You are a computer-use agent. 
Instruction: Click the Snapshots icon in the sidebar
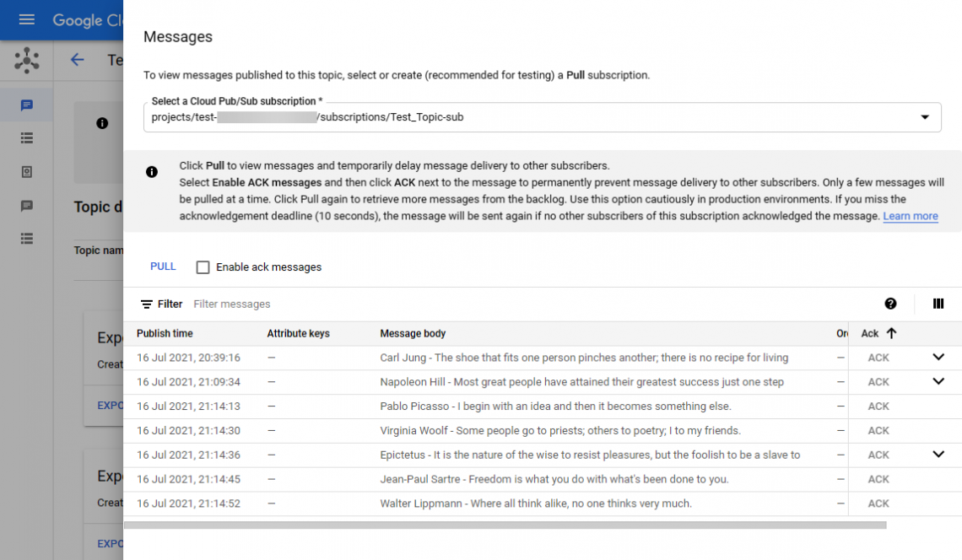pyautogui.click(x=26, y=172)
